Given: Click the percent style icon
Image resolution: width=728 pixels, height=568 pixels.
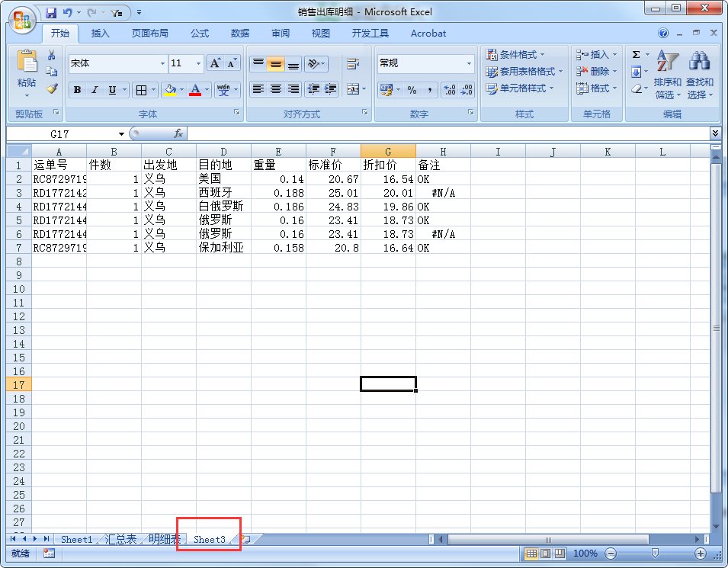Looking at the screenshot, I should 412,90.
